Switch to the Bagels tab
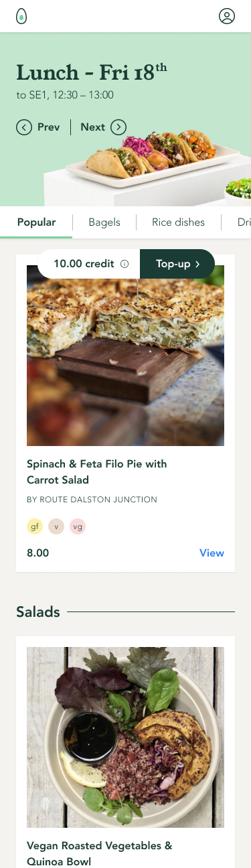251x868 pixels. point(104,222)
